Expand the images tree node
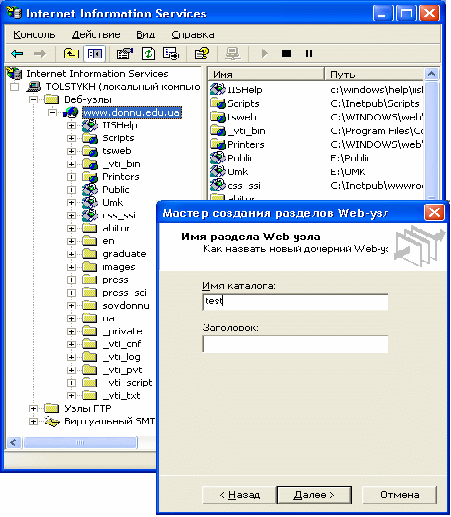The width and height of the screenshot is (451, 517). pos(71,267)
